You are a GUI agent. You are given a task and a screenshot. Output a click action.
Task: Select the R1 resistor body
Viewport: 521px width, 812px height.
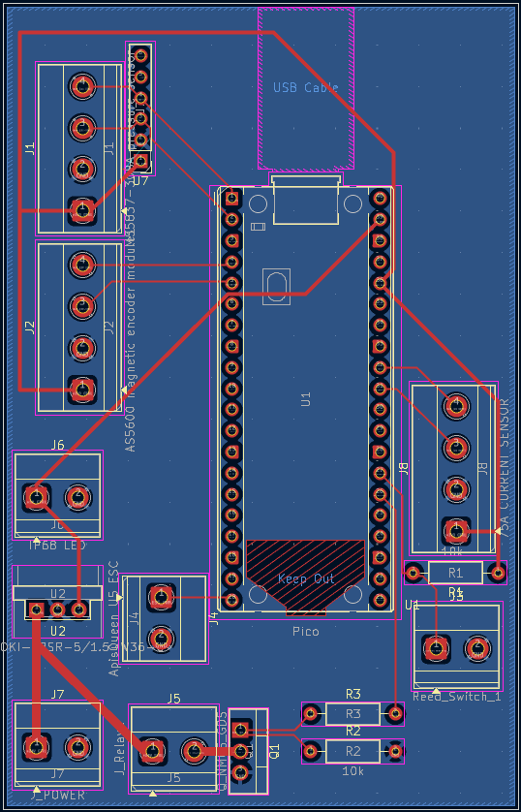455,573
